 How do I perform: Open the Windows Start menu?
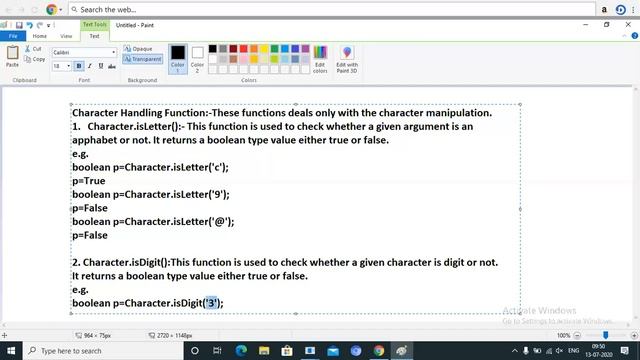click(x=11, y=351)
